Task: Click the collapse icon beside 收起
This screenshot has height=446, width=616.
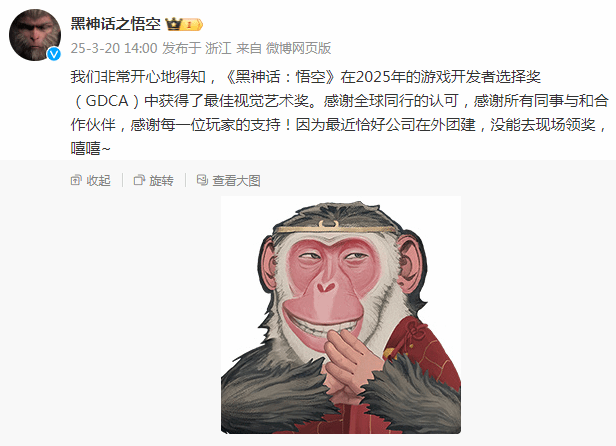Action: pos(76,180)
